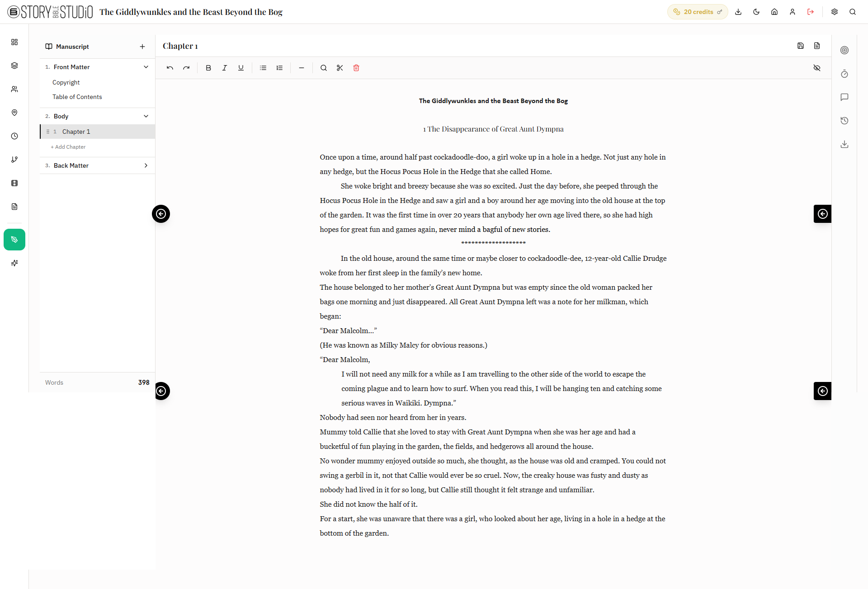Click the chapter subtitle about Great Aunt Dympna
Image resolution: width=868 pixels, height=589 pixels.
493,129
